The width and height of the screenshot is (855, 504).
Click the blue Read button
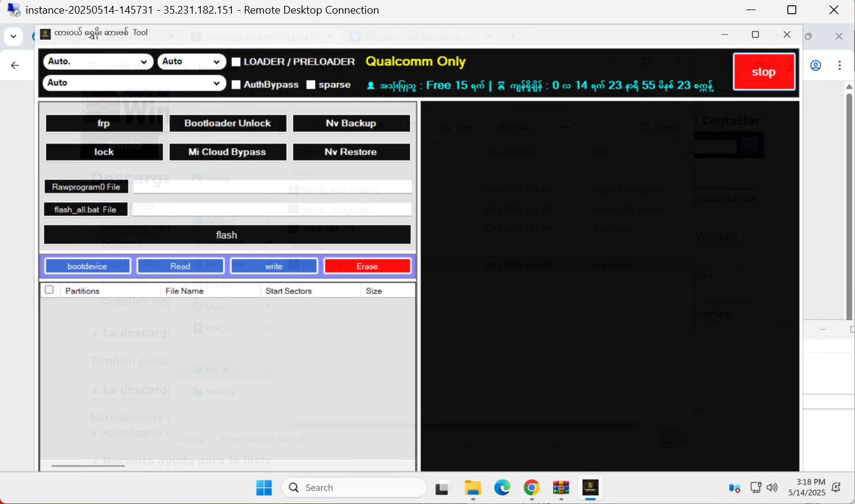(180, 266)
